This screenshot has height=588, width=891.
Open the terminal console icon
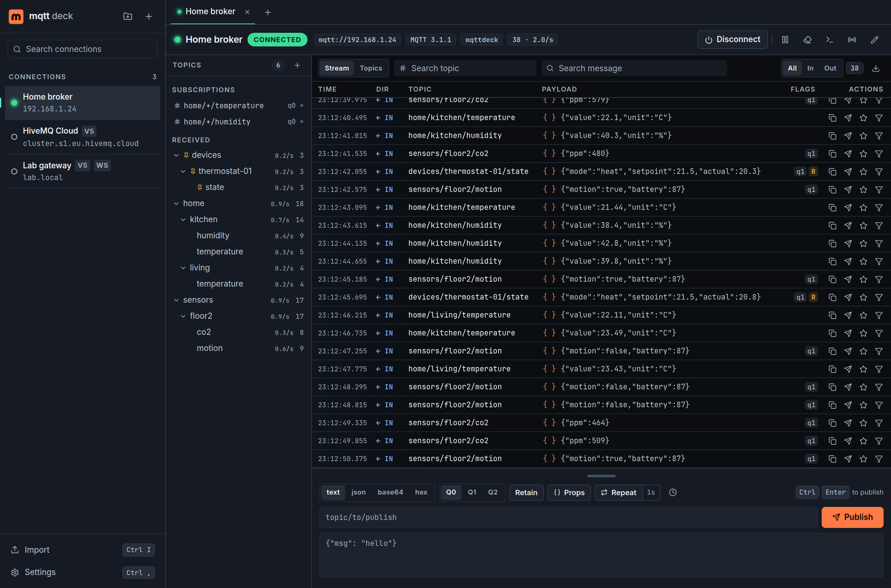(830, 40)
